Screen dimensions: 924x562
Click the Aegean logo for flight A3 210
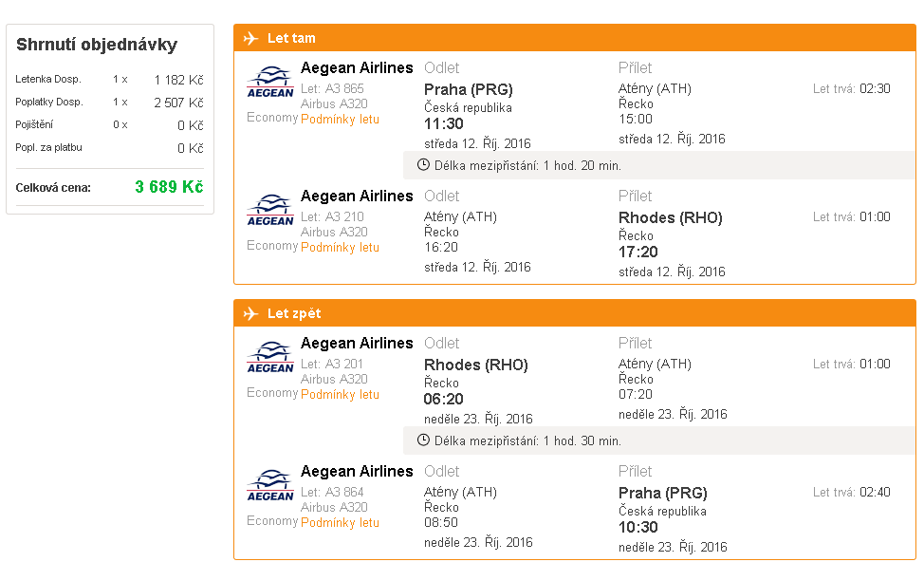[269, 211]
